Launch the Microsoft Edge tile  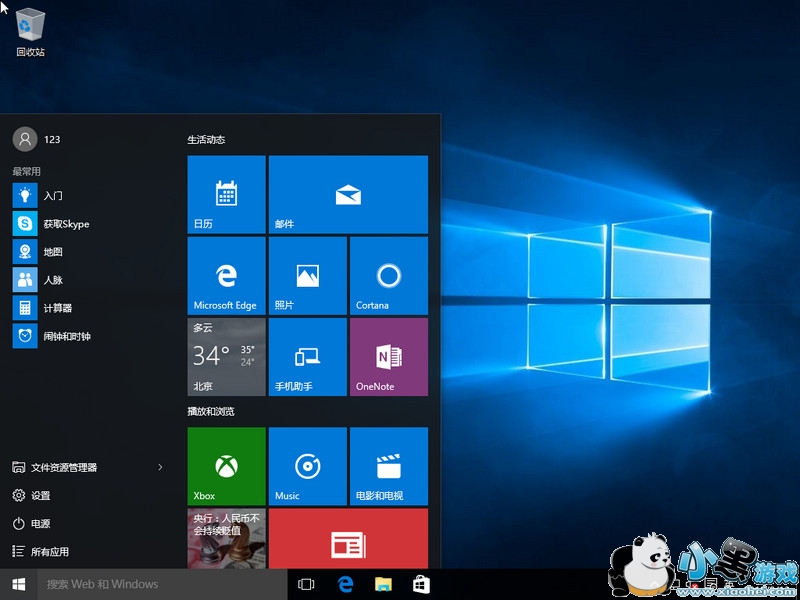pyautogui.click(x=226, y=275)
